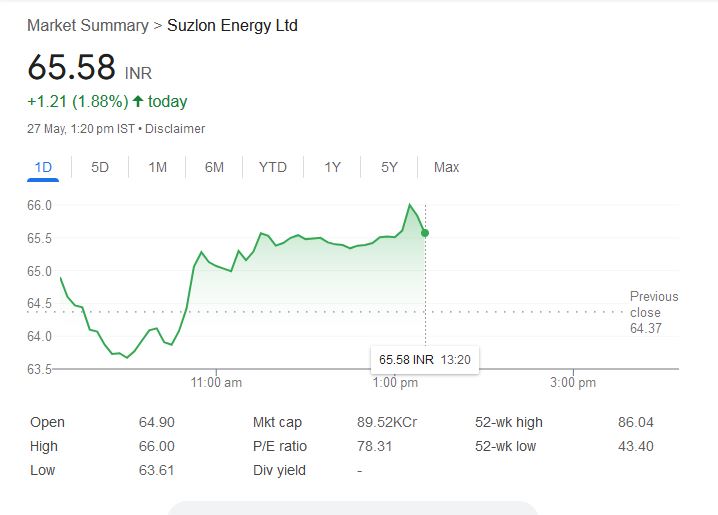This screenshot has height=515, width=718.
Task: Show the 6M price chart
Action: click(214, 167)
